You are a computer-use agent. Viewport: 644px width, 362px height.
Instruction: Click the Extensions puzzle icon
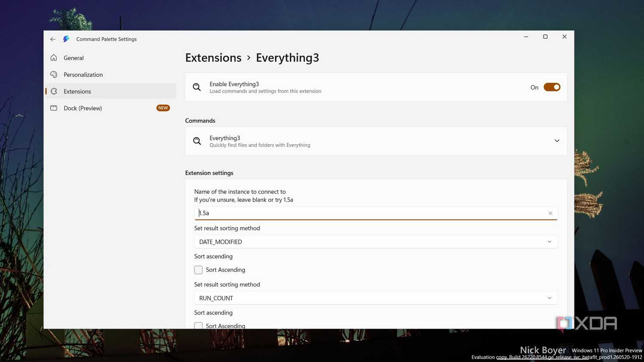54,91
